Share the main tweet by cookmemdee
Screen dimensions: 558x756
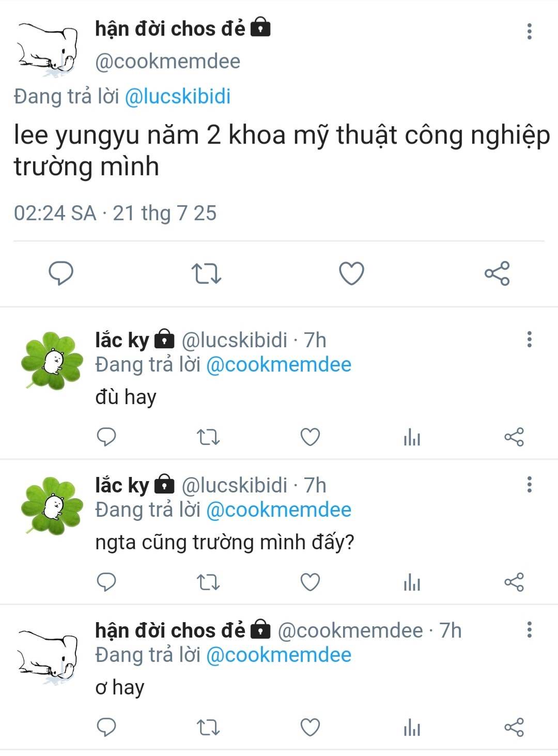(497, 273)
